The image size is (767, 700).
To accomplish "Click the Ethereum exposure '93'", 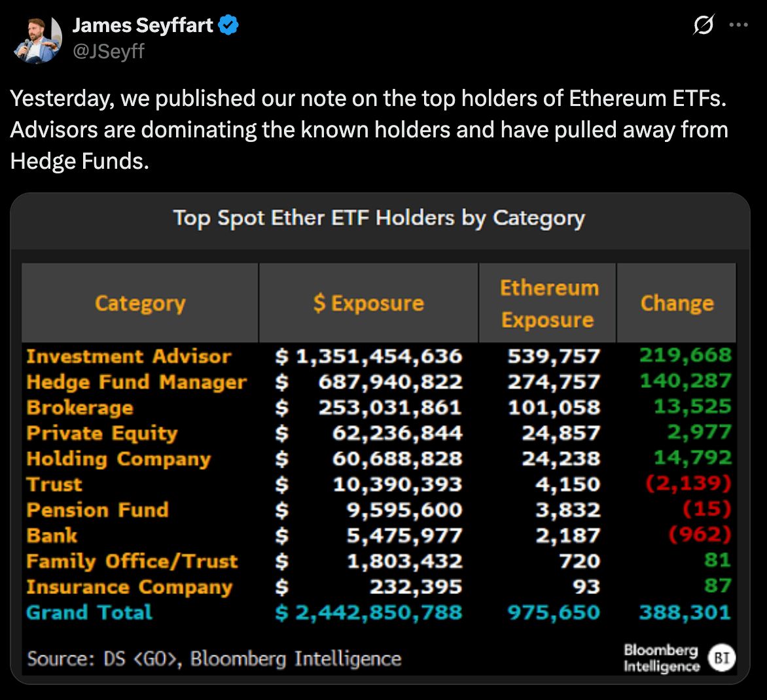I will coord(586,587).
